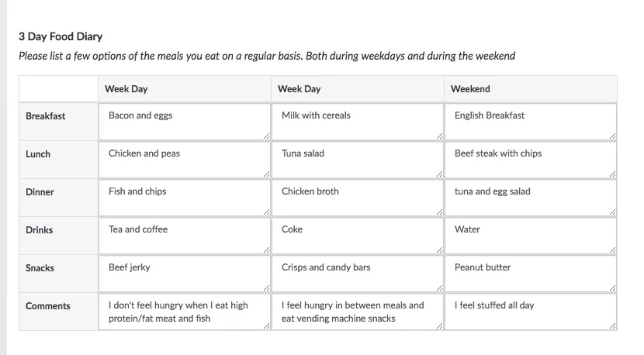Click the 'Bacon and eggs' breakfast field
This screenshot has height=355, width=644.
(x=184, y=122)
